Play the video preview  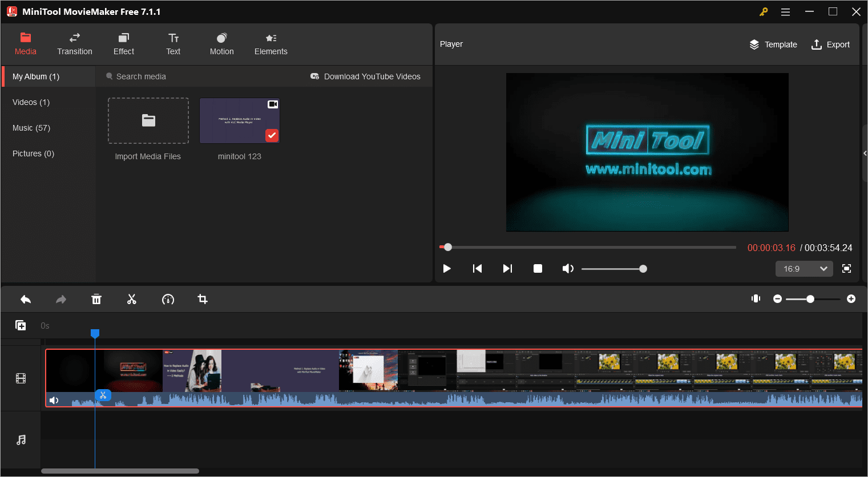447,269
